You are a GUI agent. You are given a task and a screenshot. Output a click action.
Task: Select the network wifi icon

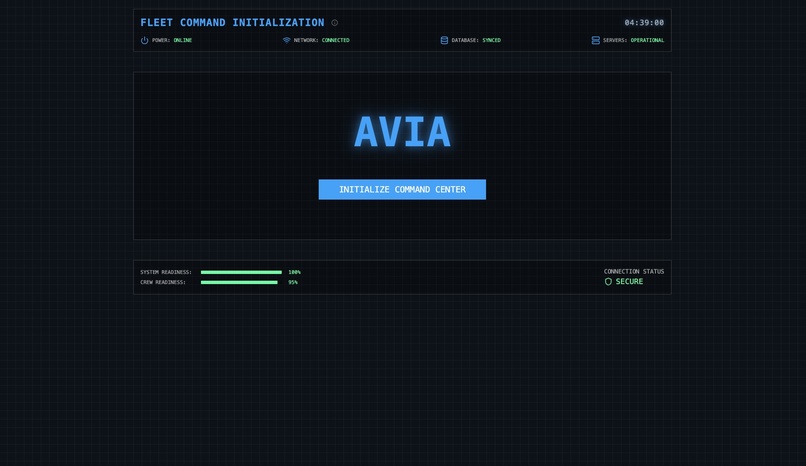pos(286,40)
